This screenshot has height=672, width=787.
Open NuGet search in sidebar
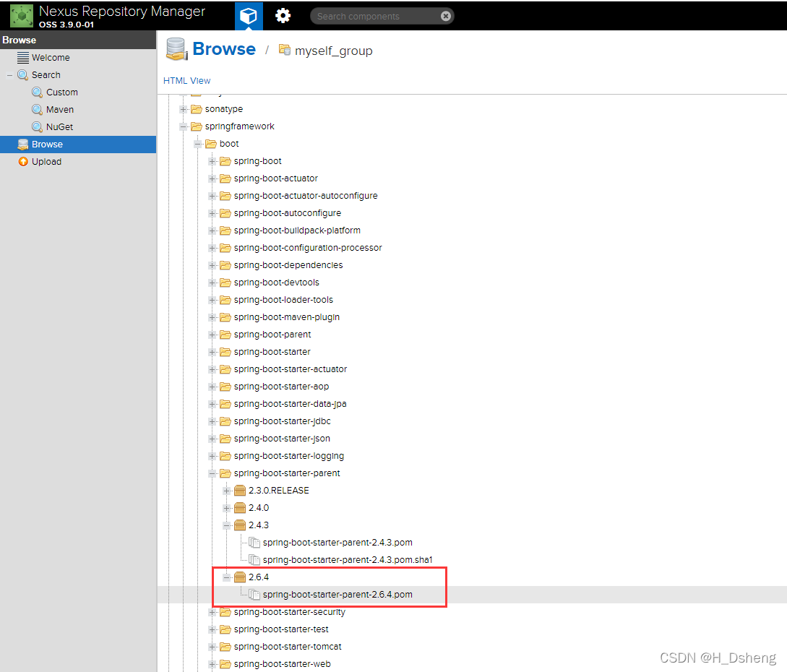78,127
